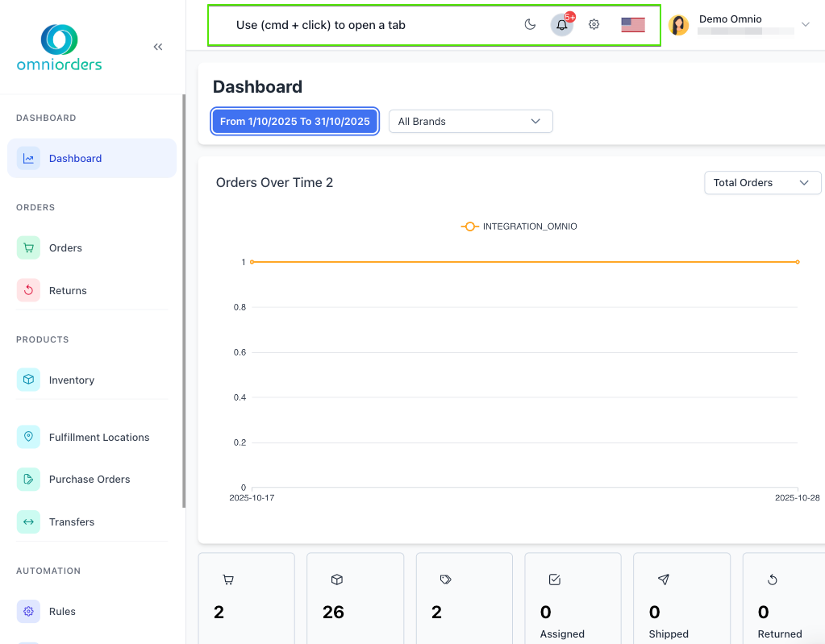Toggle the INTEGRATION_OMNIO series in the chart legend
Image resolution: width=825 pixels, height=644 pixels.
(519, 226)
